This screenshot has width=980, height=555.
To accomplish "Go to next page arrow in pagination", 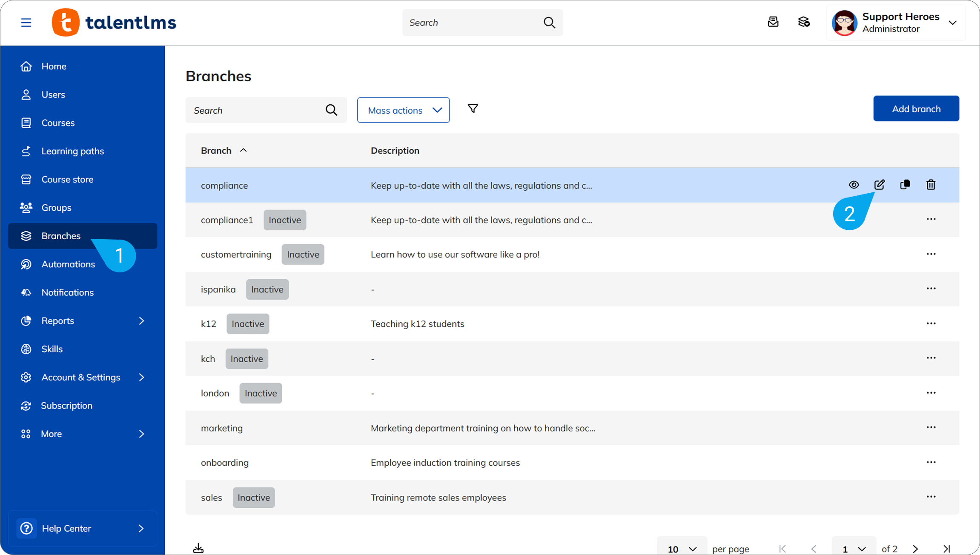I will [x=915, y=549].
